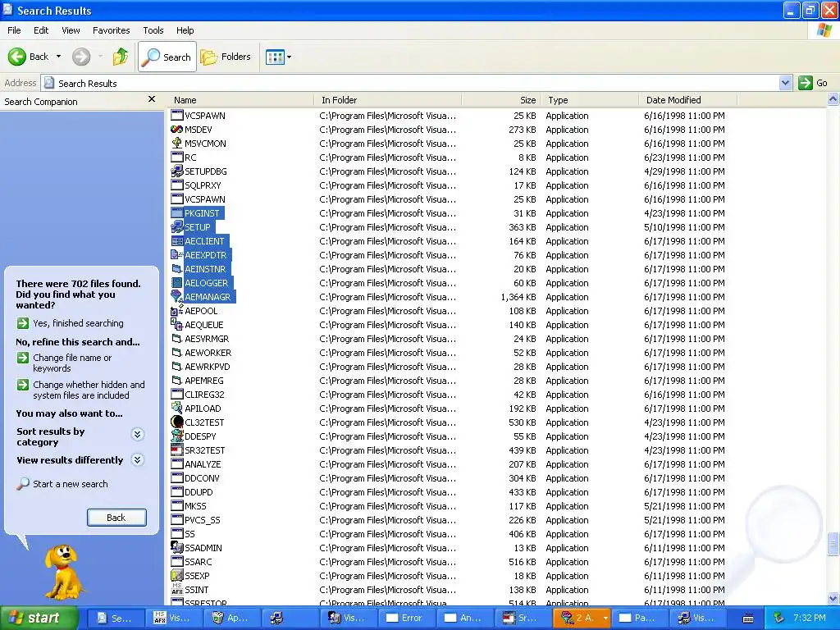Open the Views dropdown button
This screenshot has width=840, height=630.
[279, 57]
